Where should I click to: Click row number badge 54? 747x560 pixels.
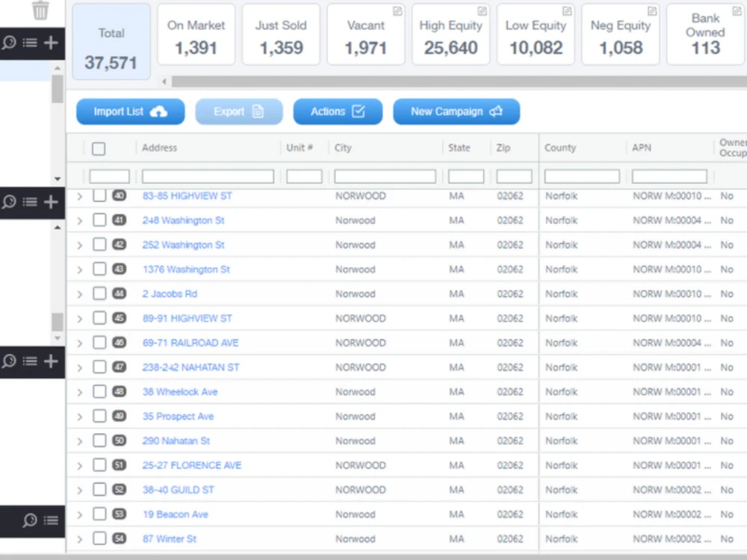pos(119,538)
